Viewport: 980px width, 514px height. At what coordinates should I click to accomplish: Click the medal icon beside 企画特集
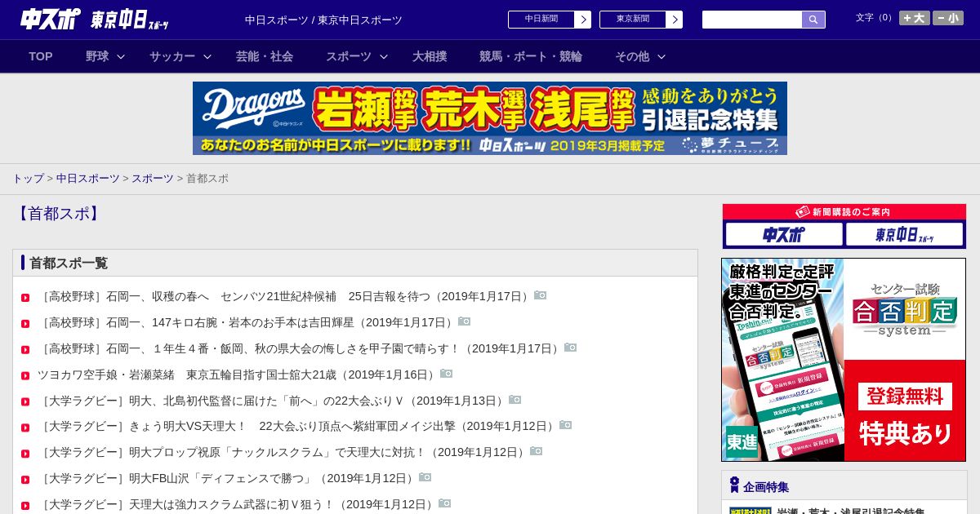pos(734,485)
